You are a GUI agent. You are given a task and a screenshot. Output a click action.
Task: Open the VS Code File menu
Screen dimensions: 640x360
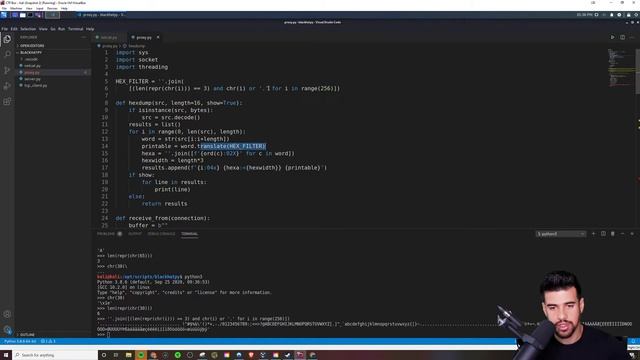[4, 29]
